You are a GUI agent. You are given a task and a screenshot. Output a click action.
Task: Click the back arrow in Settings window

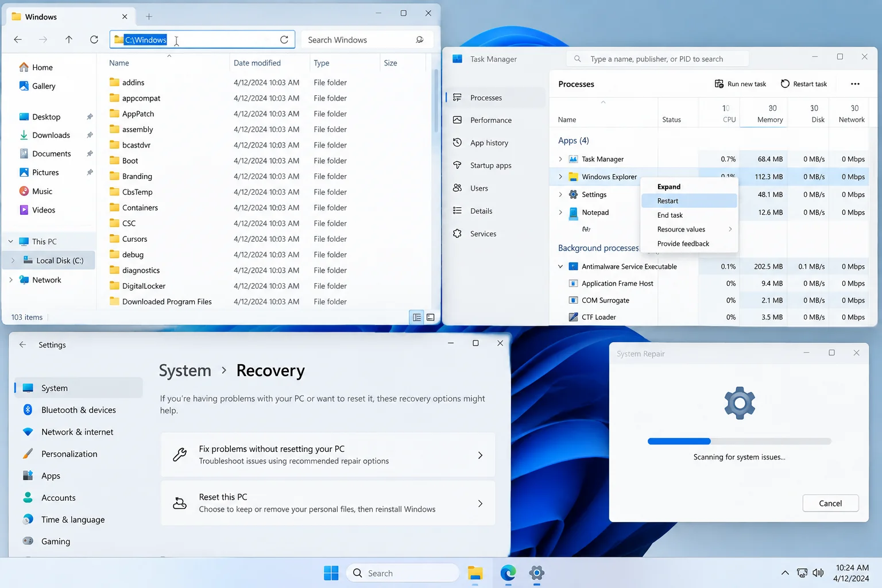pyautogui.click(x=22, y=345)
